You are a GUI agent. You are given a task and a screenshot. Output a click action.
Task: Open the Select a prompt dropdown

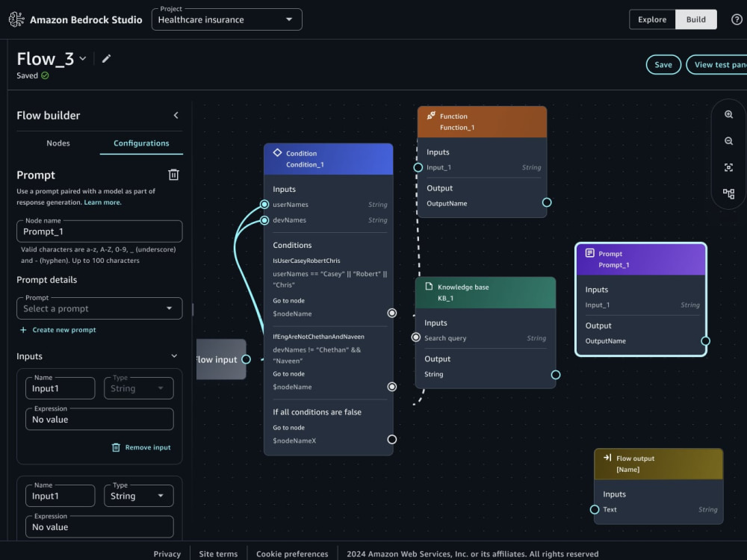pos(99,308)
